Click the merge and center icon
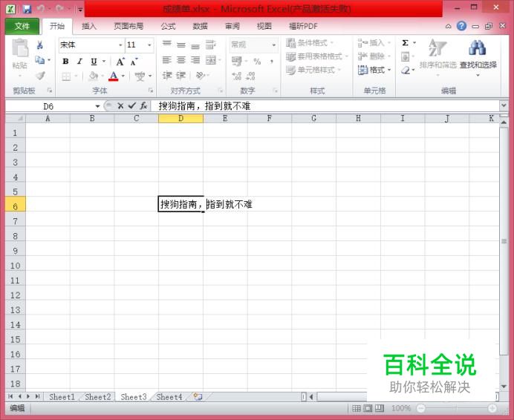Viewport: 514px width, 420px height. pyautogui.click(x=211, y=60)
